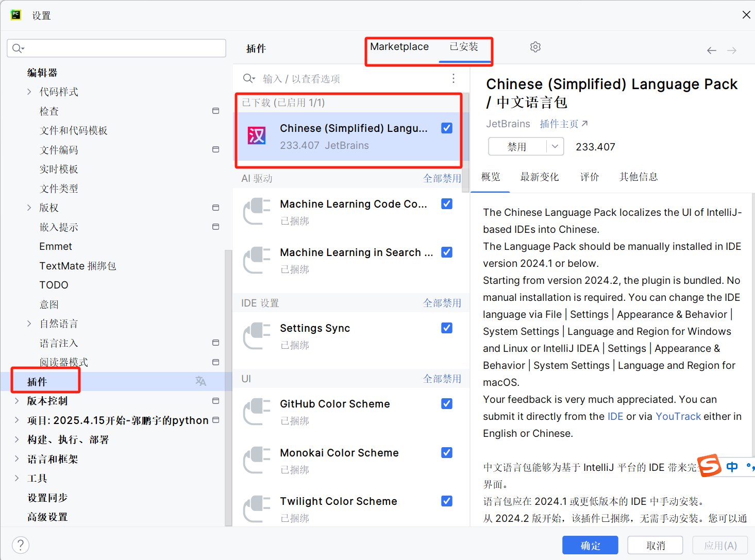Click the 确定 button
Image resolution: width=755 pixels, height=560 pixels.
pyautogui.click(x=590, y=545)
